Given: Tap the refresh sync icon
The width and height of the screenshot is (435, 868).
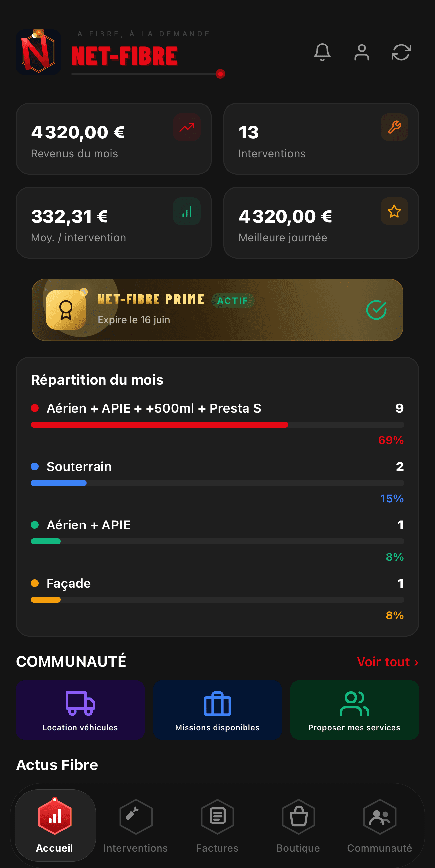Looking at the screenshot, I should [401, 52].
